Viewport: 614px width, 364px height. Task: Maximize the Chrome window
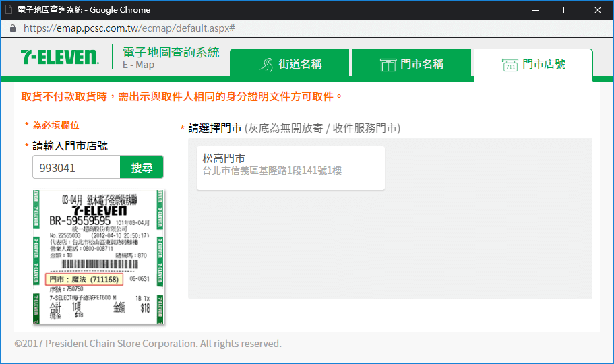point(567,10)
